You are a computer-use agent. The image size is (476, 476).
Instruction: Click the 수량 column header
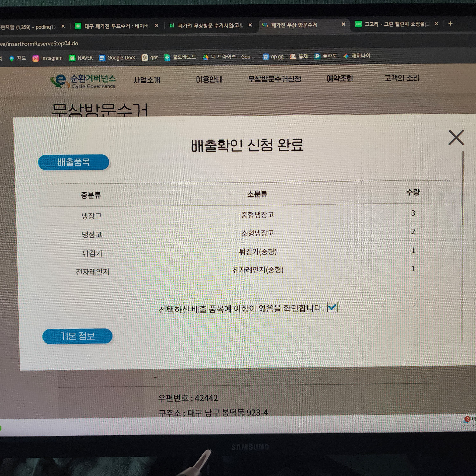(413, 192)
